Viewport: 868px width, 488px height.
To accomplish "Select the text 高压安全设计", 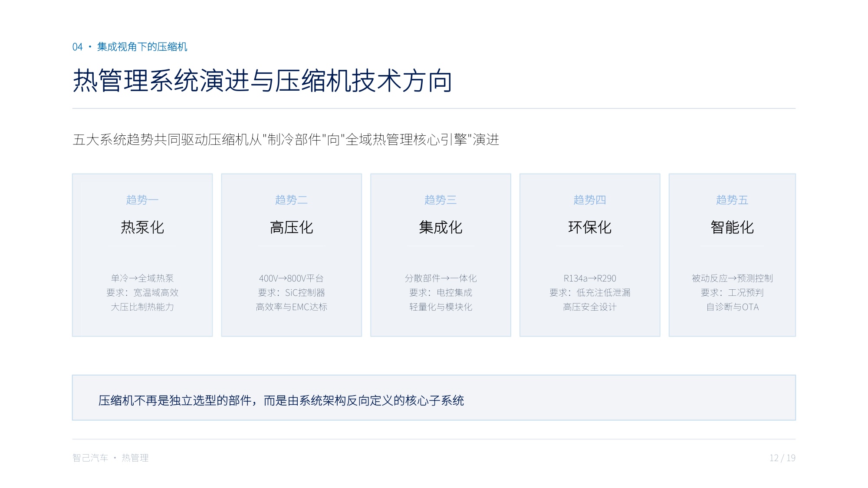I will tap(590, 307).
